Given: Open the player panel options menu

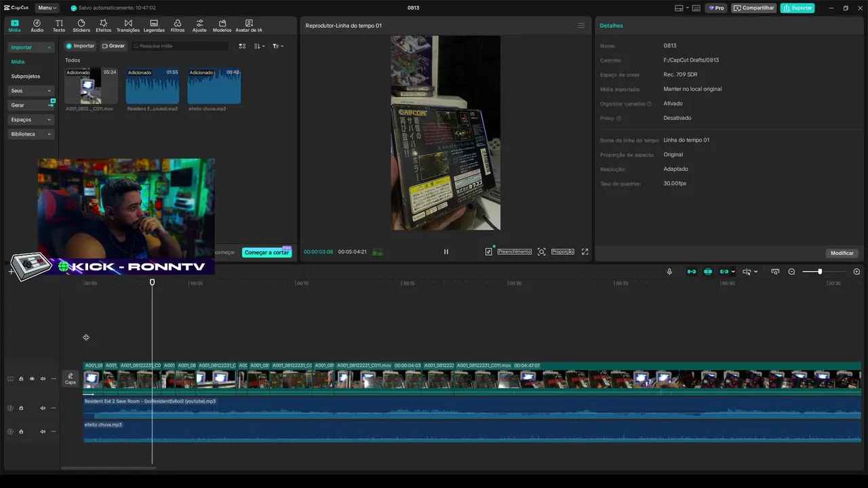Looking at the screenshot, I should pyautogui.click(x=581, y=26).
